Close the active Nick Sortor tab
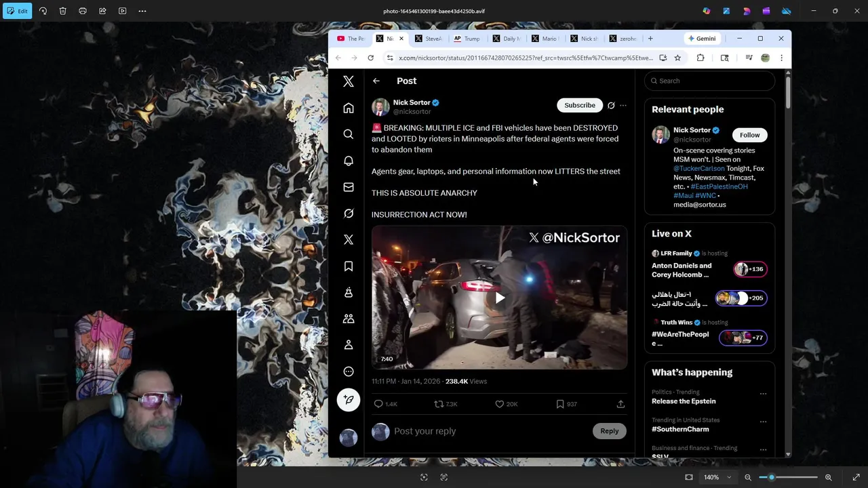The image size is (868, 488). pos(401,39)
